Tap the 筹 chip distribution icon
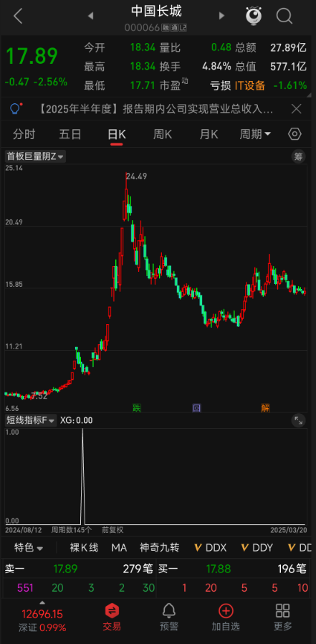Image resolution: width=316 pixels, height=644 pixels. pos(298,156)
